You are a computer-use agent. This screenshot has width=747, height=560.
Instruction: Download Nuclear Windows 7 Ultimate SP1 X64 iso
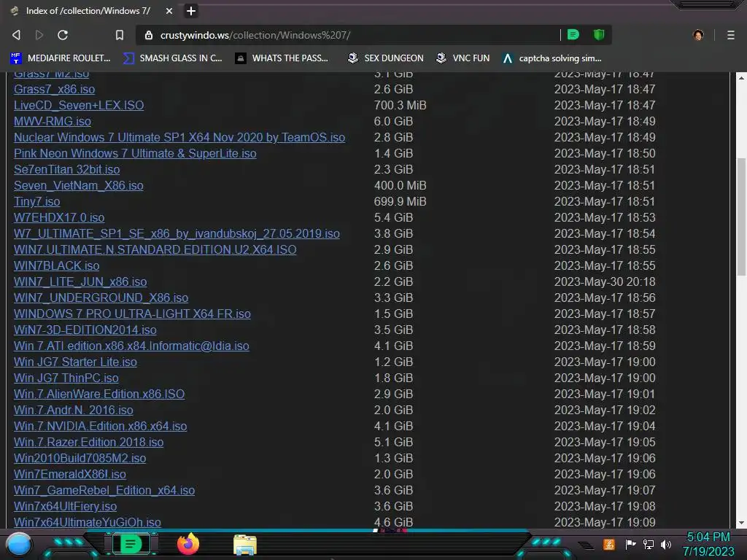(179, 137)
